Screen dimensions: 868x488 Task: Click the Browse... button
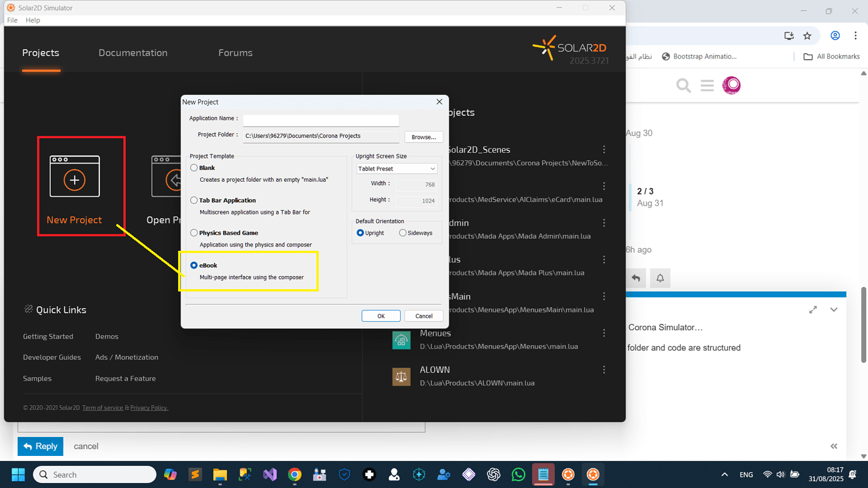tap(423, 137)
